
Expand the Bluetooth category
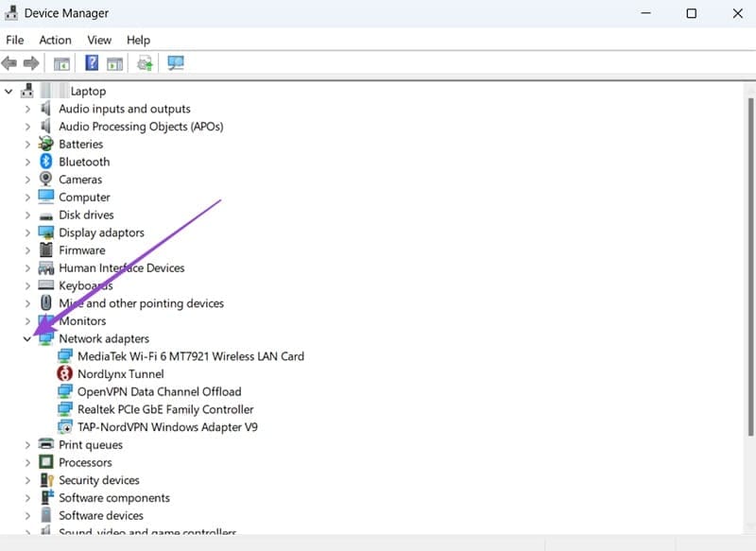click(26, 162)
